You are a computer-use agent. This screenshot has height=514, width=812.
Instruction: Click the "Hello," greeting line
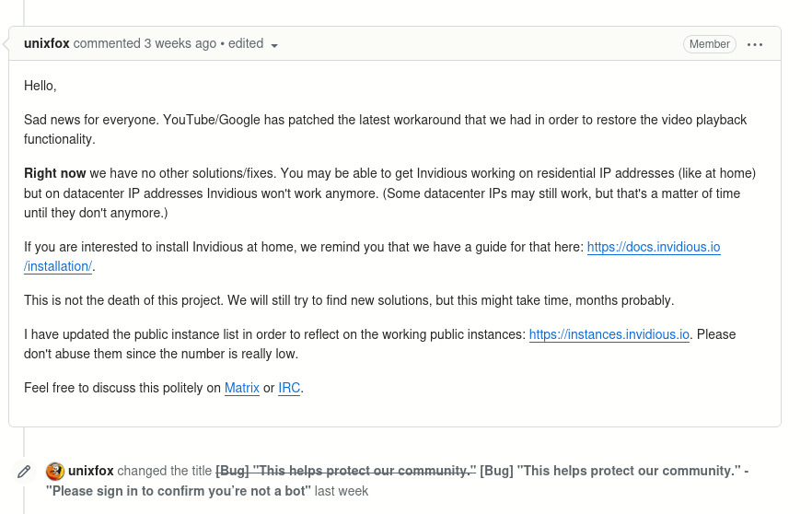point(41,86)
